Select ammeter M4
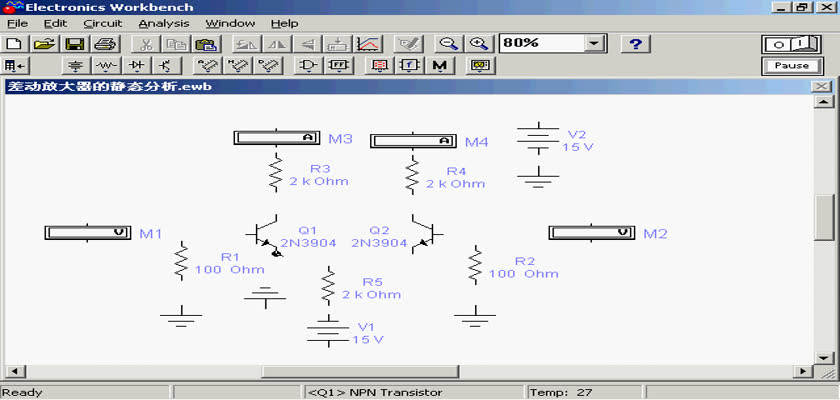 [413, 141]
